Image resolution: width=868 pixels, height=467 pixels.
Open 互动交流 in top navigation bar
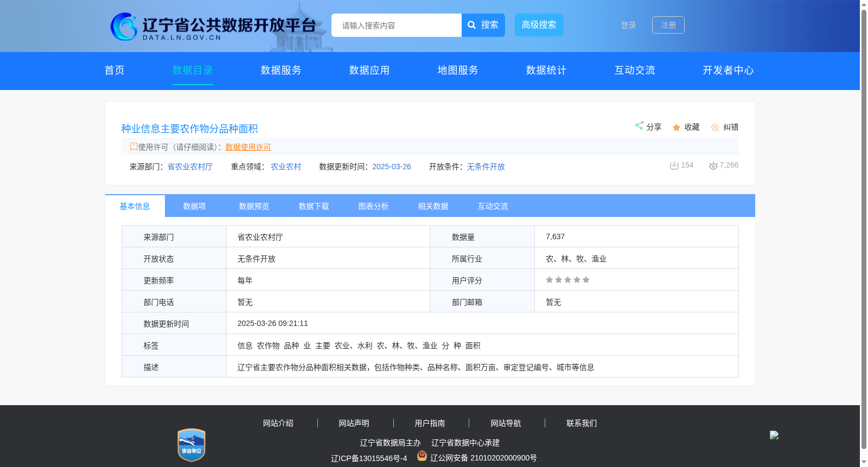tap(635, 71)
